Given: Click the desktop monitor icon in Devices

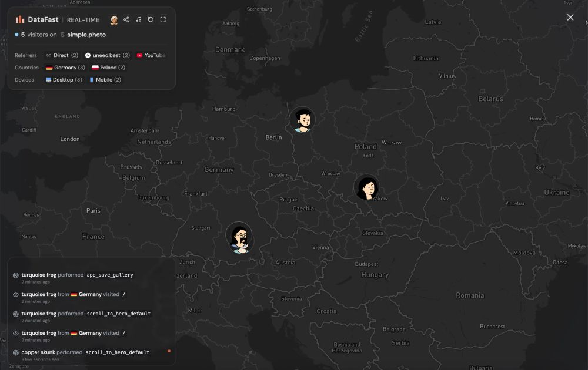Looking at the screenshot, I should [x=48, y=80].
